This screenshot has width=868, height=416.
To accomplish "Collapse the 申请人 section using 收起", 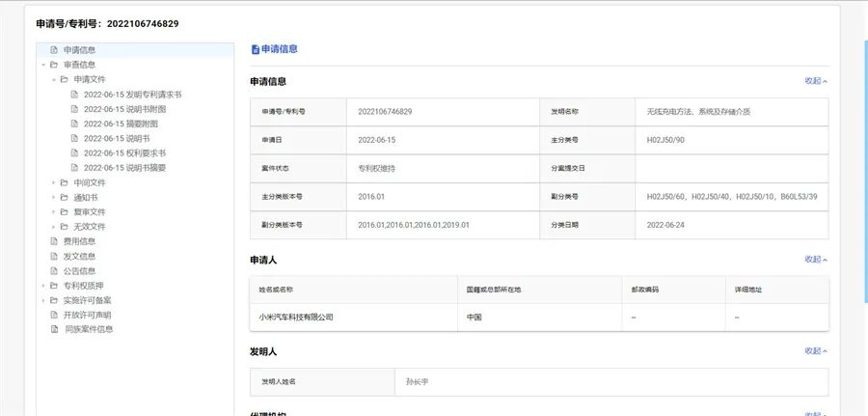I will point(816,260).
